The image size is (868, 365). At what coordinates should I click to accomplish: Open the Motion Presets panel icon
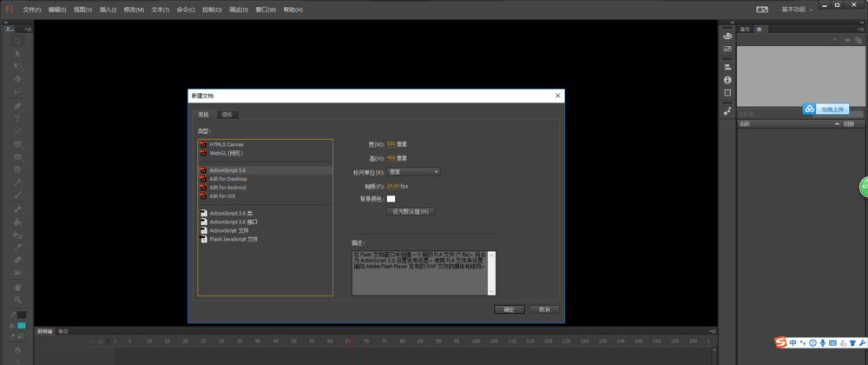(727, 110)
